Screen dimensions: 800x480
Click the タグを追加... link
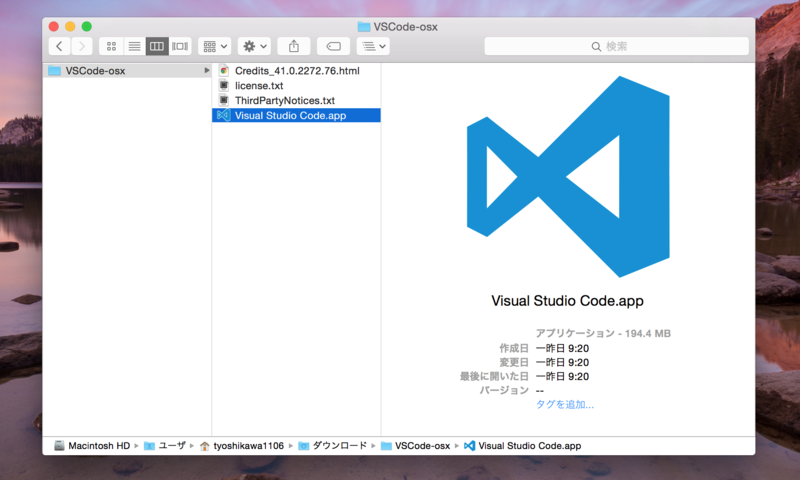pos(565,405)
